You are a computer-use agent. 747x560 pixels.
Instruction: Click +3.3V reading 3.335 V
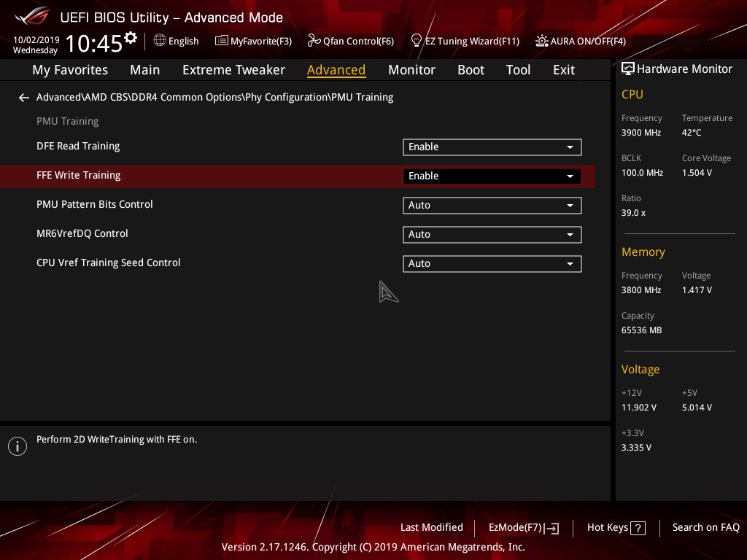[x=636, y=448]
